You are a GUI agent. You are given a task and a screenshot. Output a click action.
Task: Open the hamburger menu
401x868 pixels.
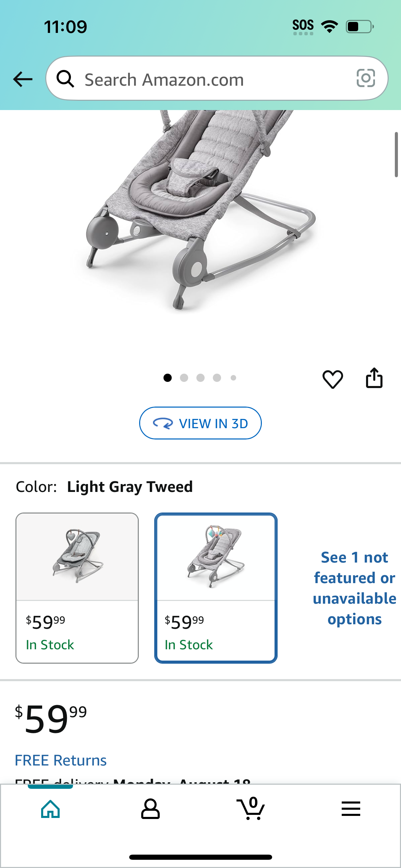(x=351, y=809)
